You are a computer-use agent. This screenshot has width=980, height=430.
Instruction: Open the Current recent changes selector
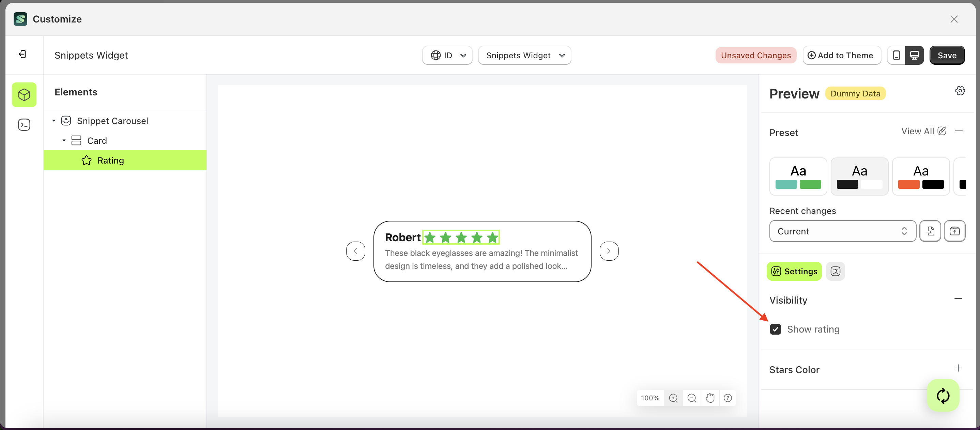pos(842,231)
